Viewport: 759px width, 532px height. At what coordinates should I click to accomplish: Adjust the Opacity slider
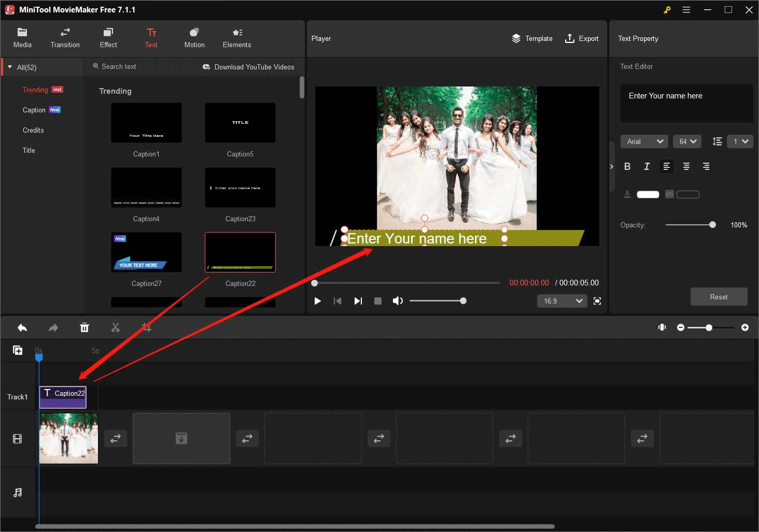coord(713,224)
